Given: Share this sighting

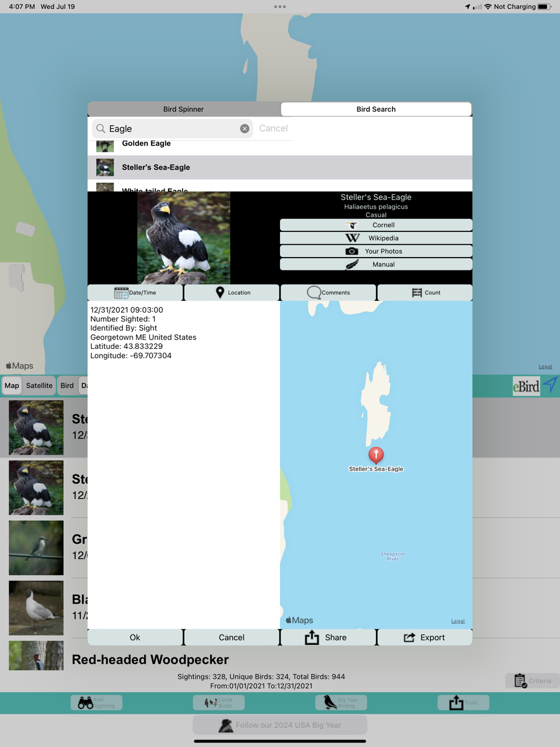Looking at the screenshot, I should [x=328, y=637].
